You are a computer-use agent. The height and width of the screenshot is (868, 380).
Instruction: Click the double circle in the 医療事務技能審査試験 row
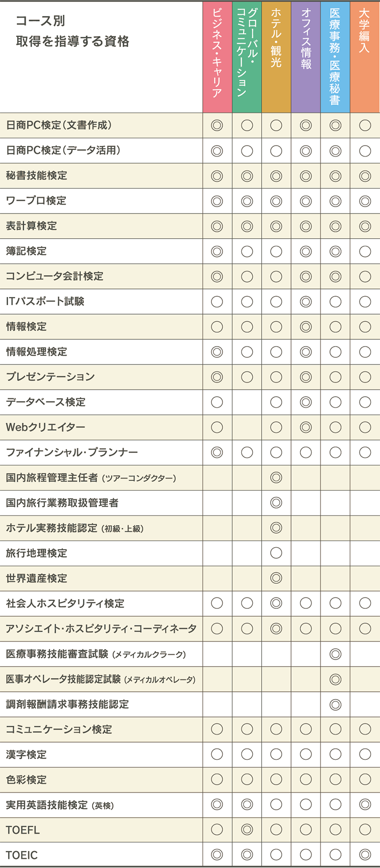[335, 654]
